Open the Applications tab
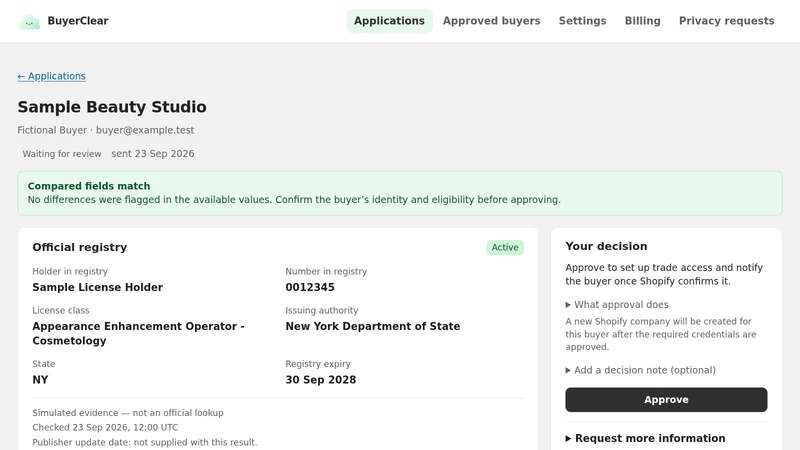 [x=389, y=21]
